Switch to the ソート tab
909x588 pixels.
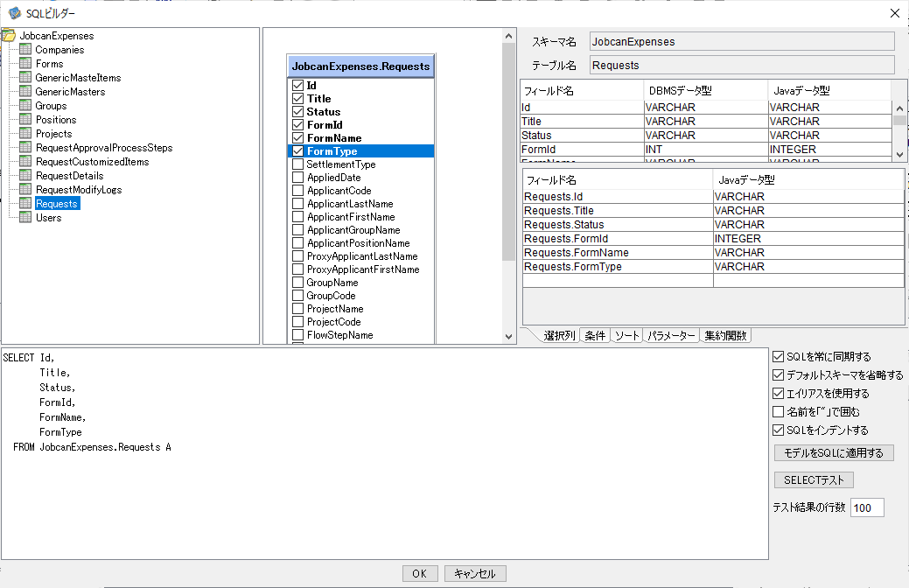pyautogui.click(x=626, y=335)
